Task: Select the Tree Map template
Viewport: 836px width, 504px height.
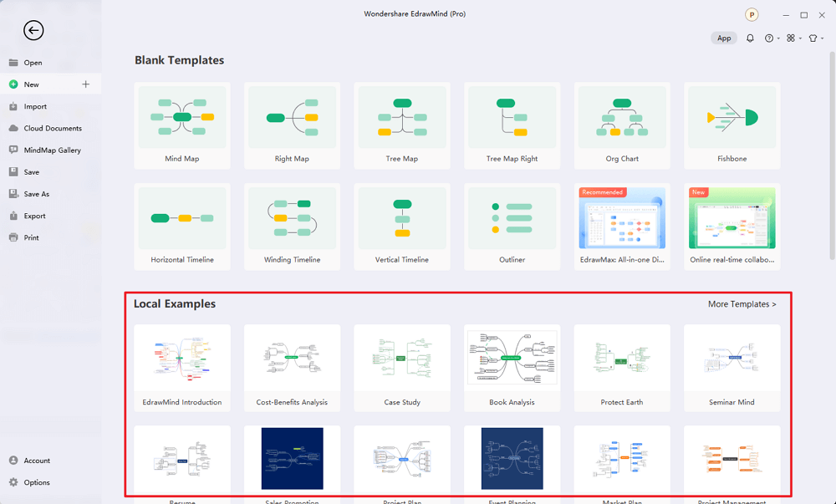Action: coord(402,125)
